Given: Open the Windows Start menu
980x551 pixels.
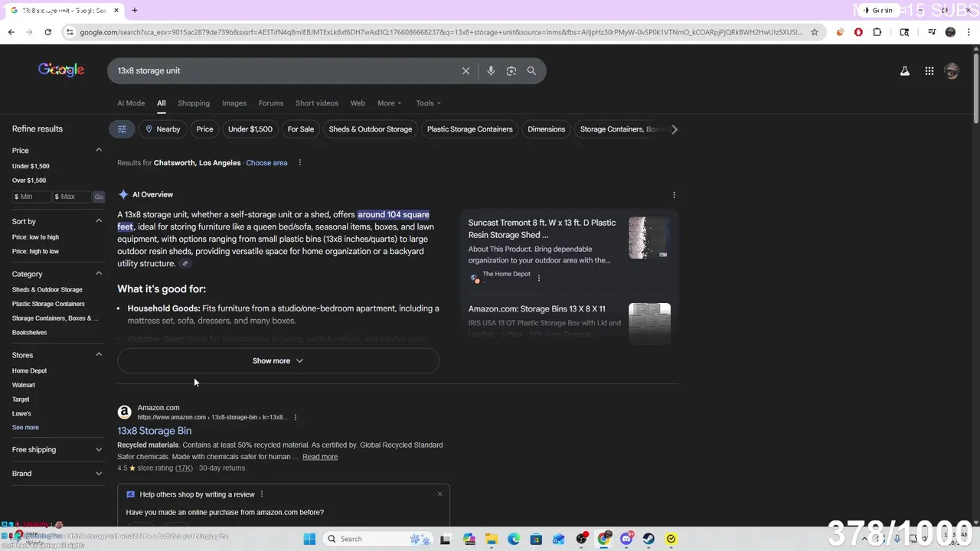Looking at the screenshot, I should click(309, 539).
